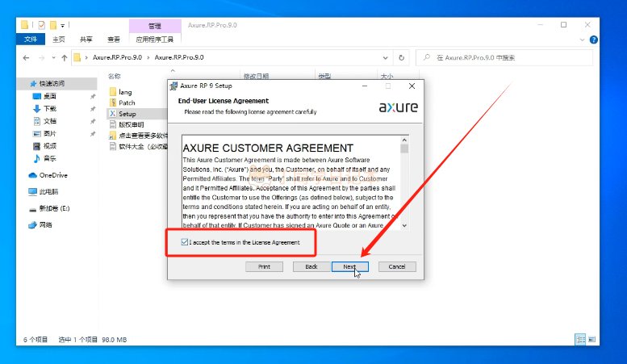Viewport: 627px width, 364px height.
Task: Click the Next button in setup
Action: (350, 266)
